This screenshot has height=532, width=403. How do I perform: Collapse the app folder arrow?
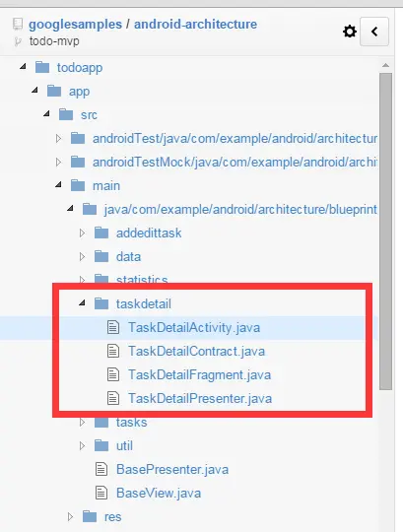[34, 91]
